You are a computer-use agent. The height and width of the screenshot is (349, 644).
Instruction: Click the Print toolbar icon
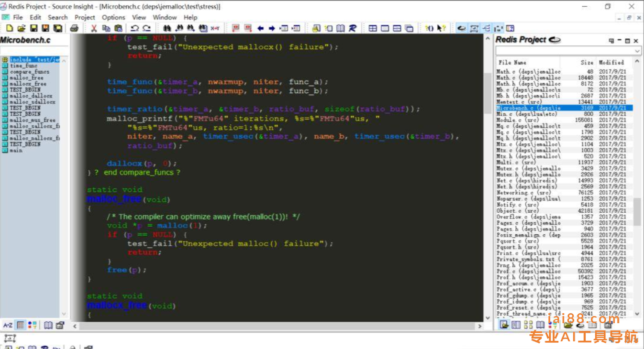(x=74, y=28)
